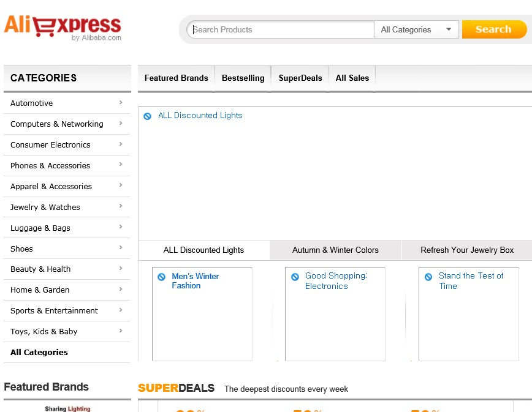This screenshot has width=532, height=412.
Task: Open the Good Shopping: Electronics link
Action: [x=336, y=281]
